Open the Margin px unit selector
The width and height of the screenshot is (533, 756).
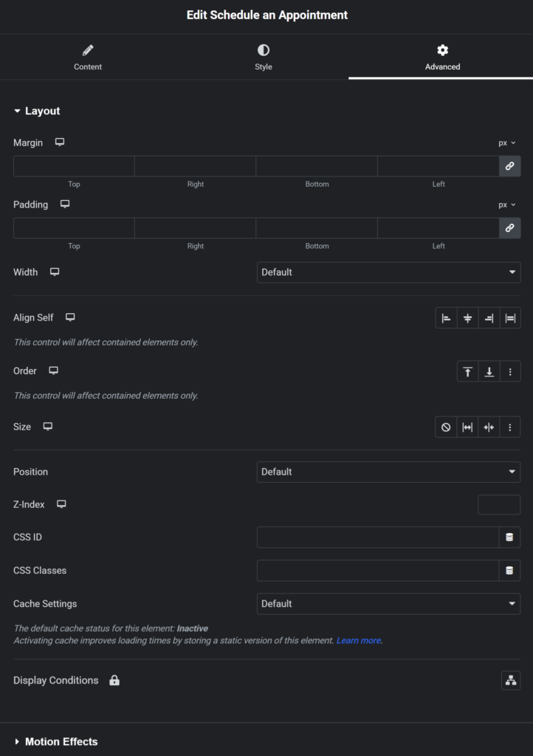point(507,142)
